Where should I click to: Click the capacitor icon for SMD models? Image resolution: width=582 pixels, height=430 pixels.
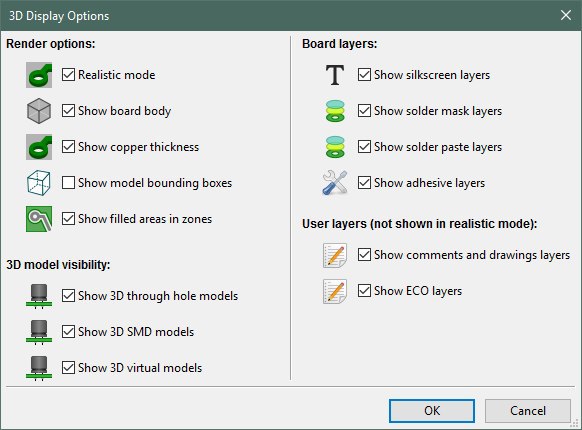(39, 332)
